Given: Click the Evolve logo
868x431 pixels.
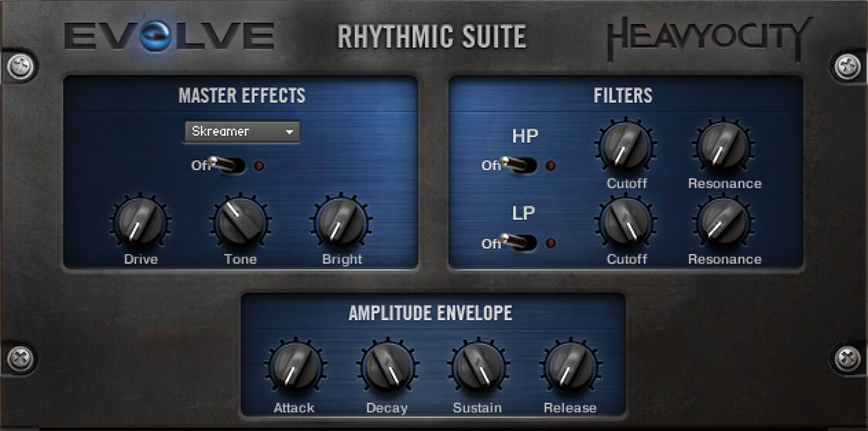Looking at the screenshot, I should [169, 36].
